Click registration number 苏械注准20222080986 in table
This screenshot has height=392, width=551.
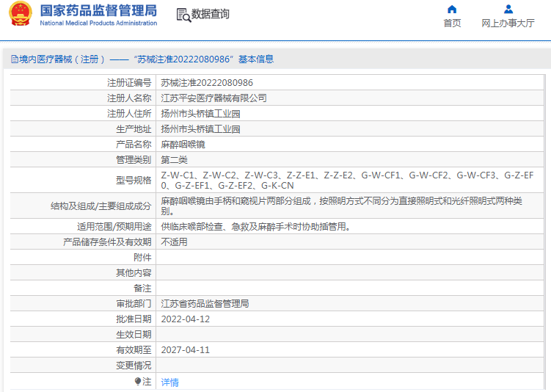[x=207, y=83]
